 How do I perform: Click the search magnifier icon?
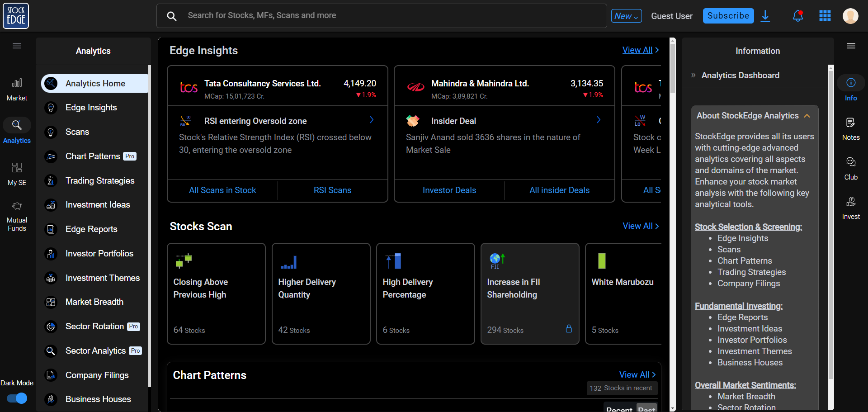tap(171, 16)
